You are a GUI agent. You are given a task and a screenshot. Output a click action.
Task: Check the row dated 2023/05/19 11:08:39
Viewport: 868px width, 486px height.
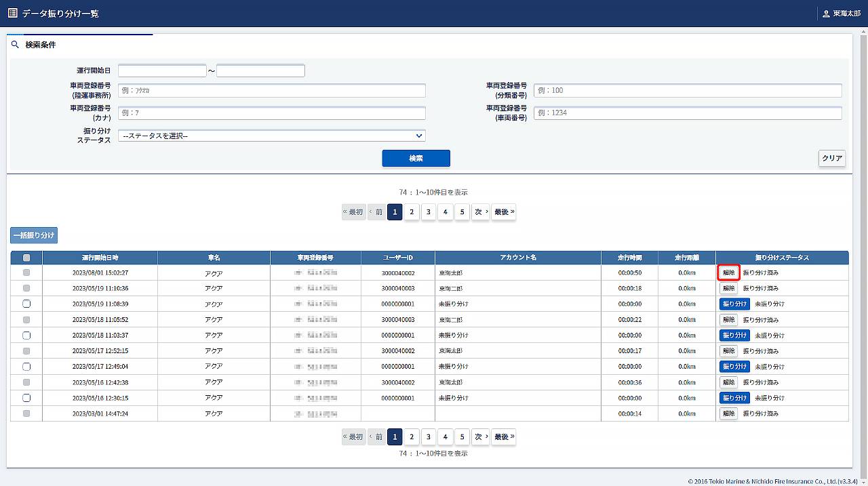(26, 304)
